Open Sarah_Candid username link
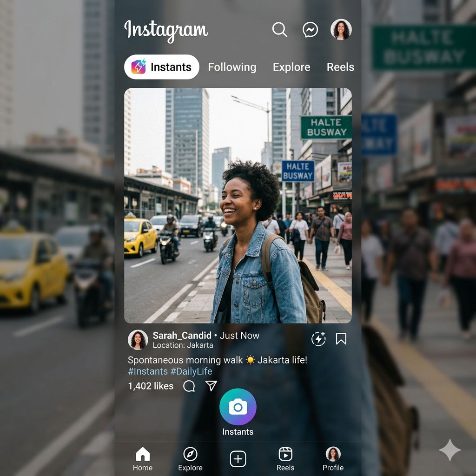Image resolution: width=476 pixels, height=476 pixels. pos(182,335)
